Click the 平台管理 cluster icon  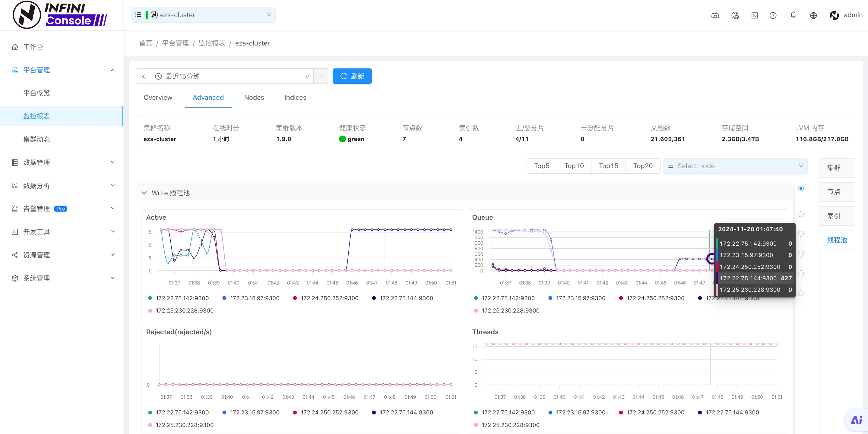pos(14,70)
